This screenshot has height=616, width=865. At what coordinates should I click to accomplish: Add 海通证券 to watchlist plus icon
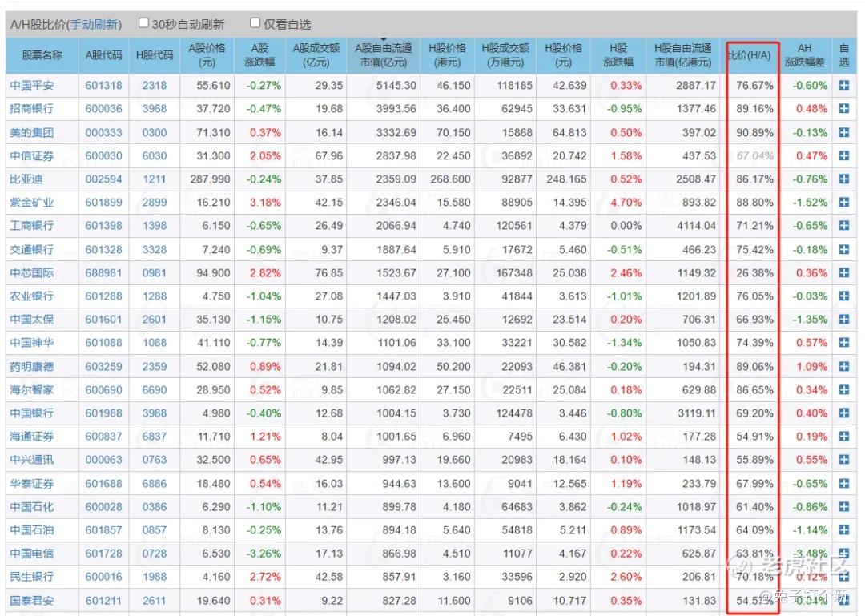pyautogui.click(x=843, y=437)
